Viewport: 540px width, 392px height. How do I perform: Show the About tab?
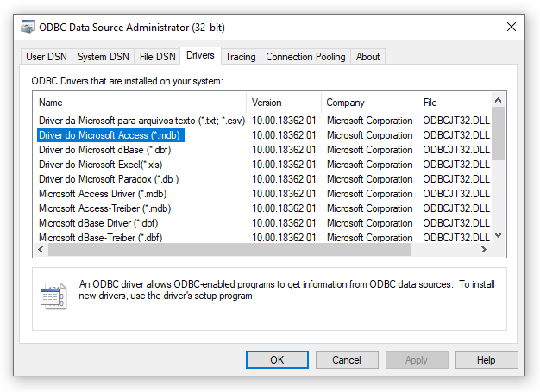coord(367,57)
